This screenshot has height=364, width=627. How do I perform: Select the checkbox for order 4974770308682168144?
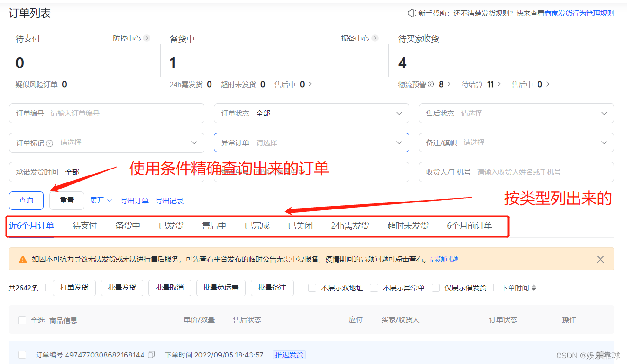click(22, 355)
